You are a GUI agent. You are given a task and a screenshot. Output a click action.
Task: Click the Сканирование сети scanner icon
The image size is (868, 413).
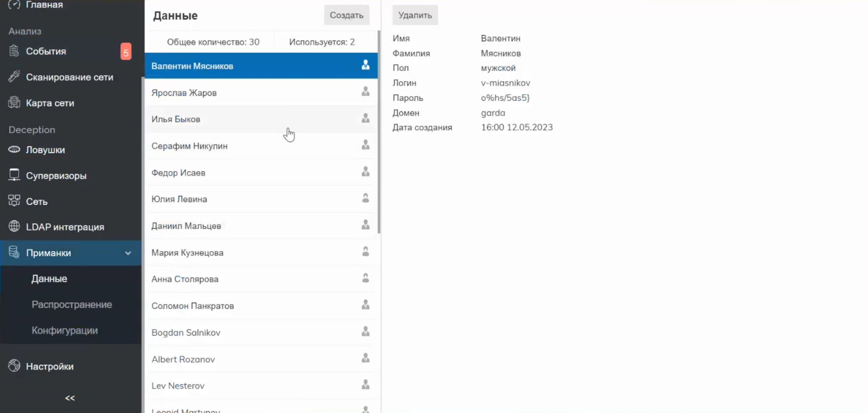tap(14, 77)
